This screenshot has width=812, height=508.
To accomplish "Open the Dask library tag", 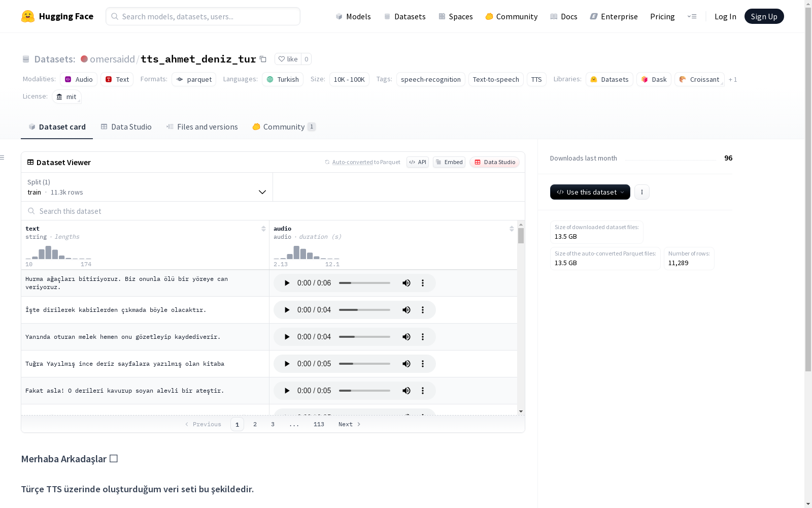I will point(654,79).
